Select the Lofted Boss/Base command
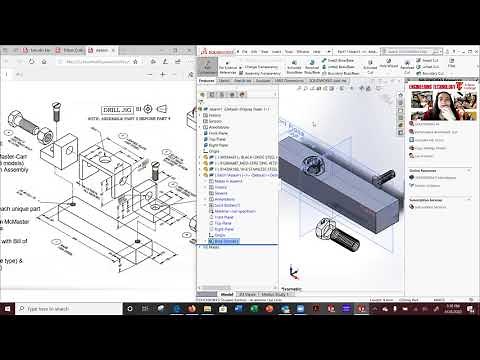Image resolution: width=480 pixels, height=360 pixels. 338,67
